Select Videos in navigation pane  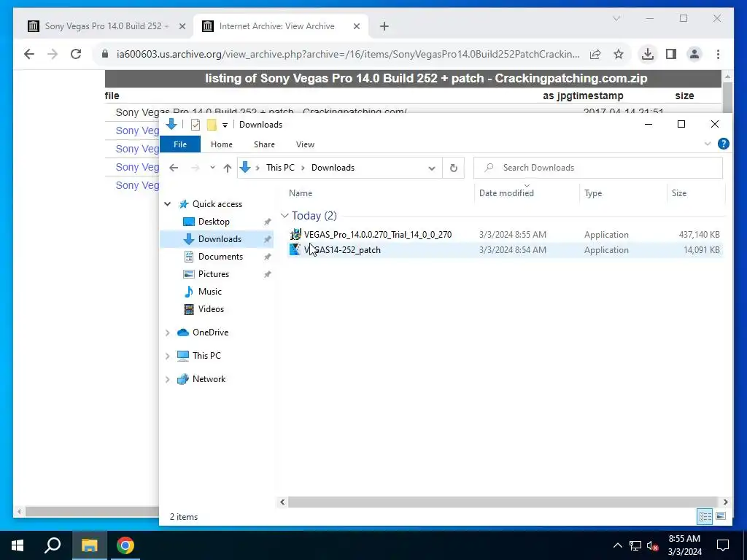point(211,309)
